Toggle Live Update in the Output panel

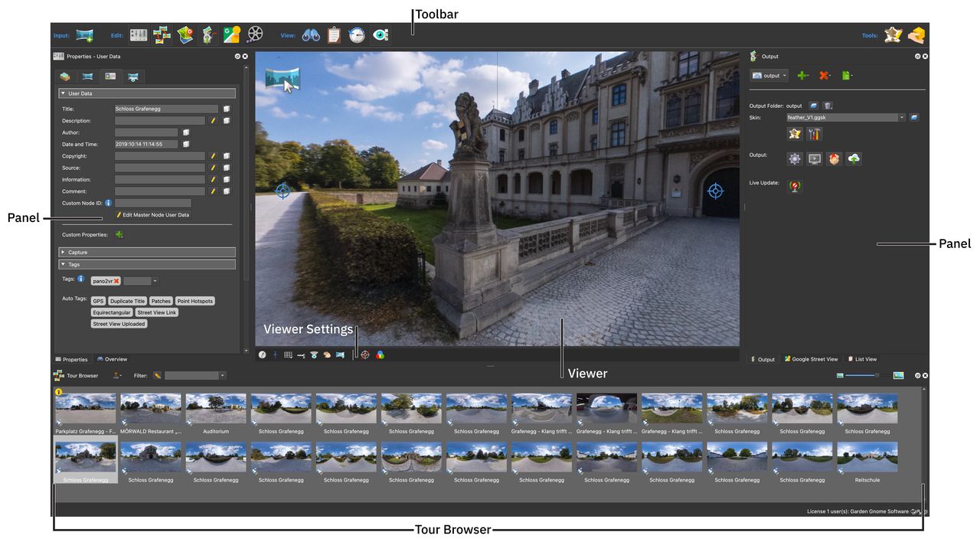(x=795, y=186)
